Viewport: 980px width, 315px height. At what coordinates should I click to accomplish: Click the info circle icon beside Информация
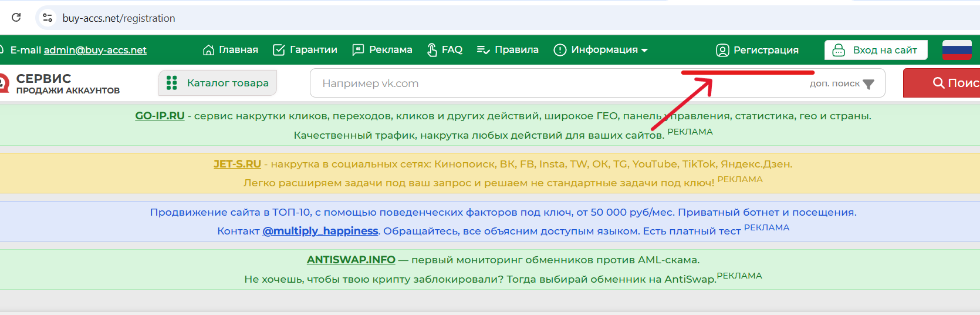(x=560, y=50)
